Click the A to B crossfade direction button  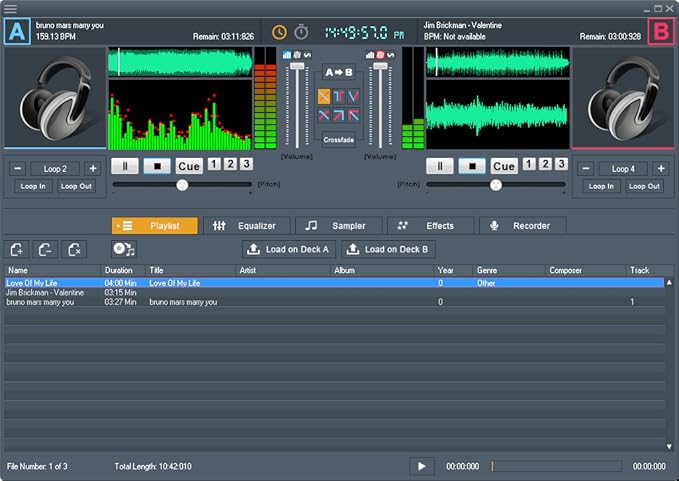pyautogui.click(x=339, y=73)
